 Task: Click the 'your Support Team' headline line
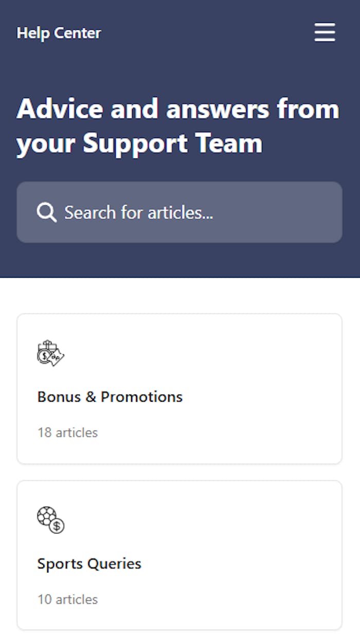tap(139, 144)
